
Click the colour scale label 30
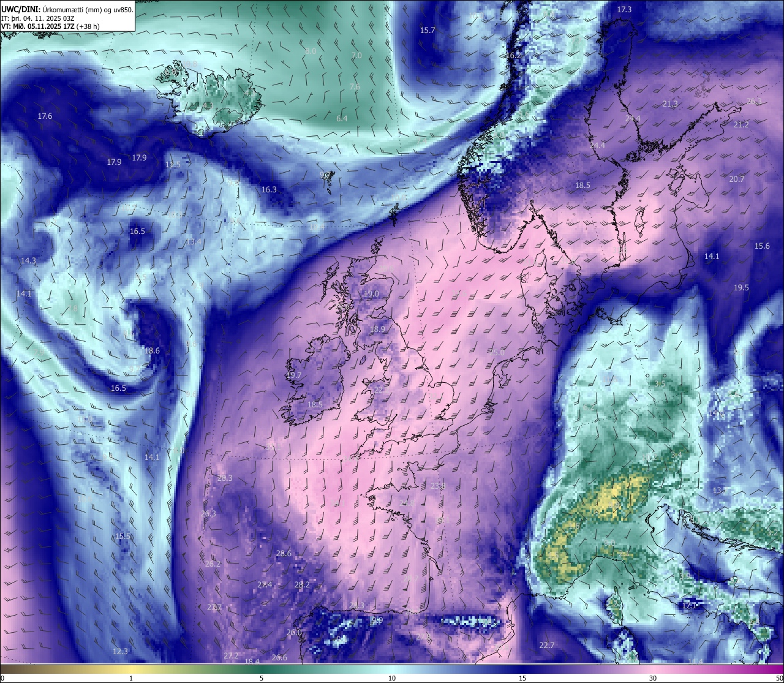(x=653, y=678)
